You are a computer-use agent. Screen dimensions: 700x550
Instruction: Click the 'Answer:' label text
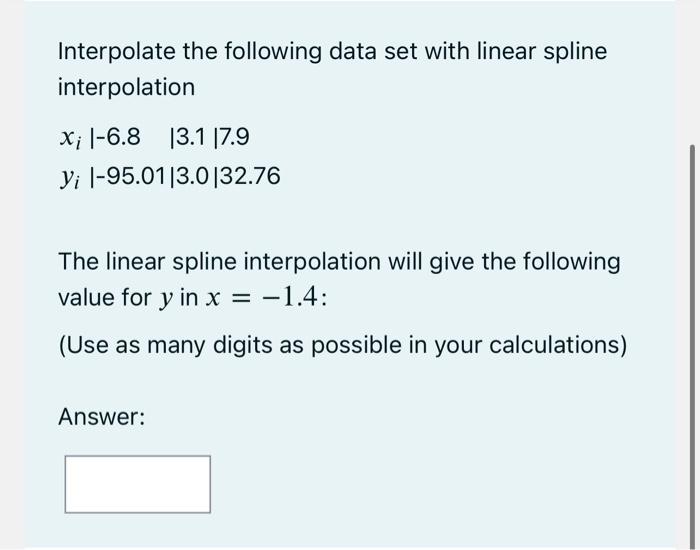(x=102, y=417)
